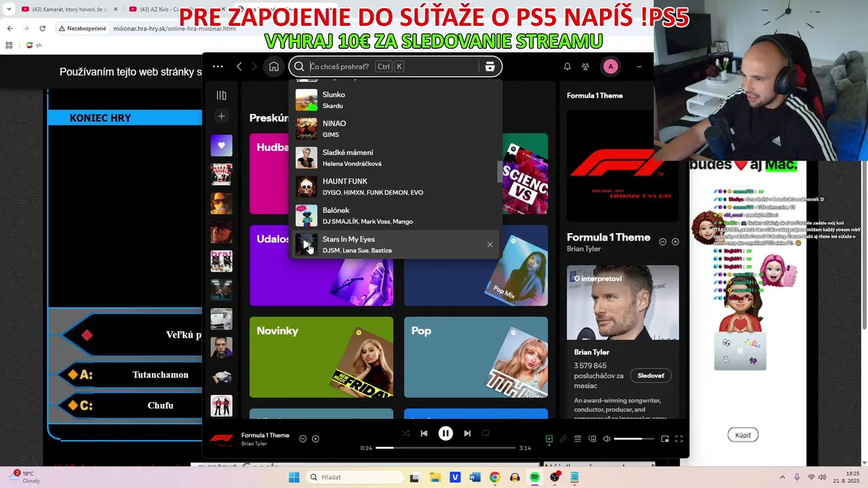This screenshot has width=868, height=488.
Task: Click the Kúpiť button on the right
Action: (x=743, y=435)
